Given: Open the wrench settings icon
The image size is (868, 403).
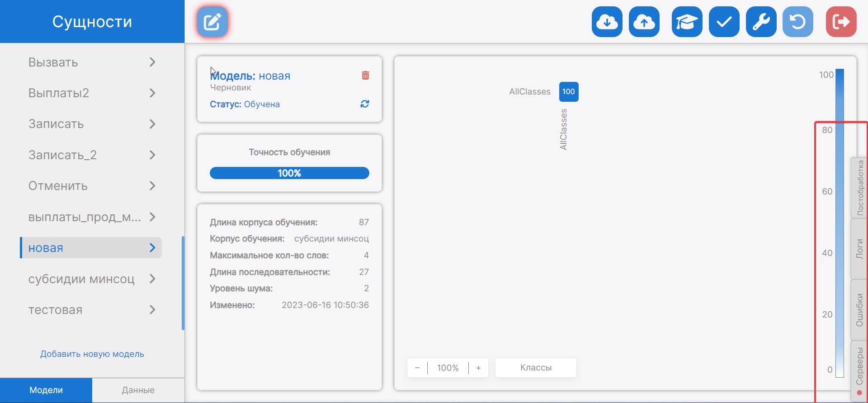Looking at the screenshot, I should pyautogui.click(x=761, y=22).
